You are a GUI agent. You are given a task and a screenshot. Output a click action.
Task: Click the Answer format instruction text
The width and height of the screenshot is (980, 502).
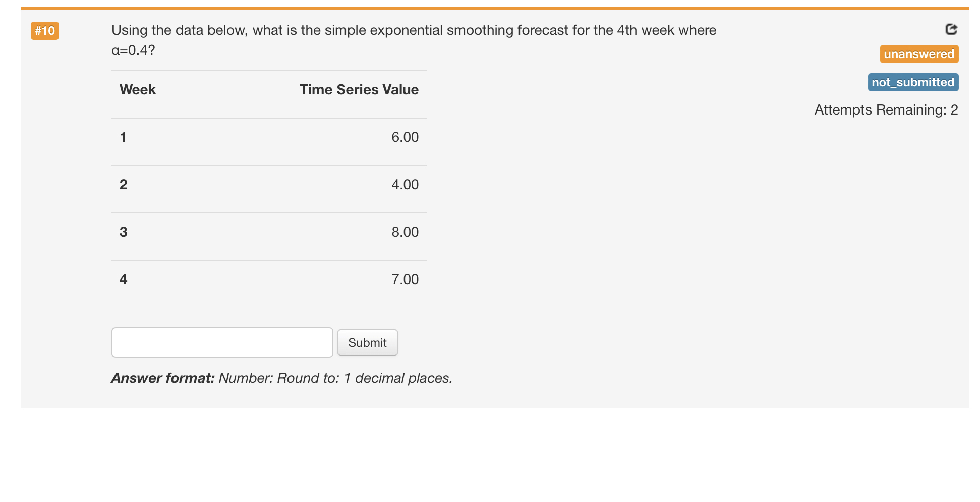(x=282, y=378)
